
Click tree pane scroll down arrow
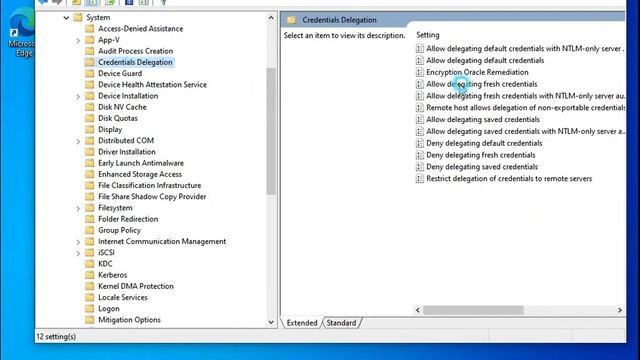point(271,322)
